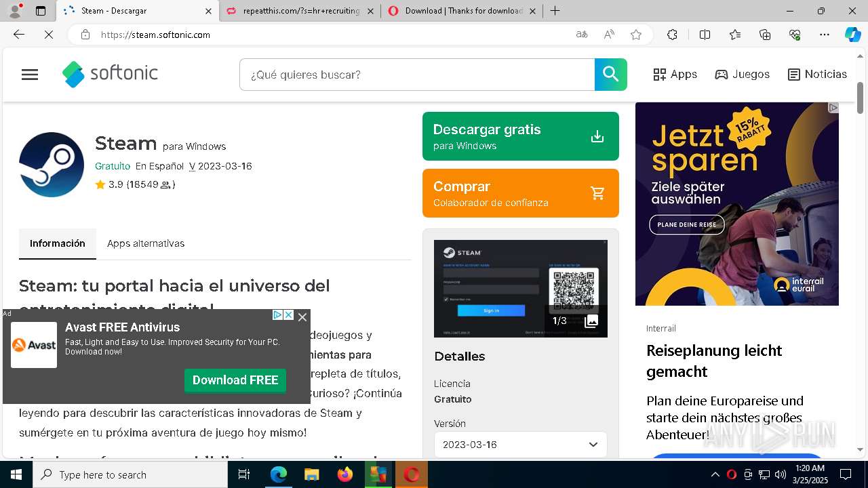Click the Avast logo in the ad

34,345
